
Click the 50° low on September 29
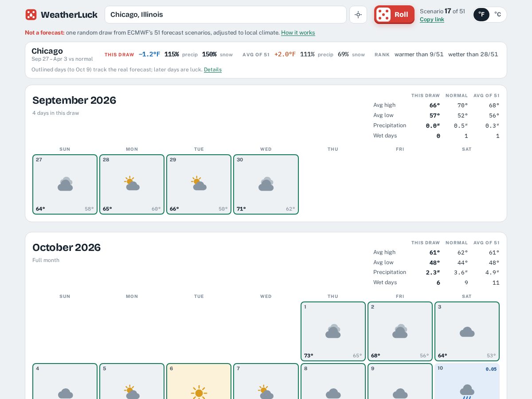point(223,209)
